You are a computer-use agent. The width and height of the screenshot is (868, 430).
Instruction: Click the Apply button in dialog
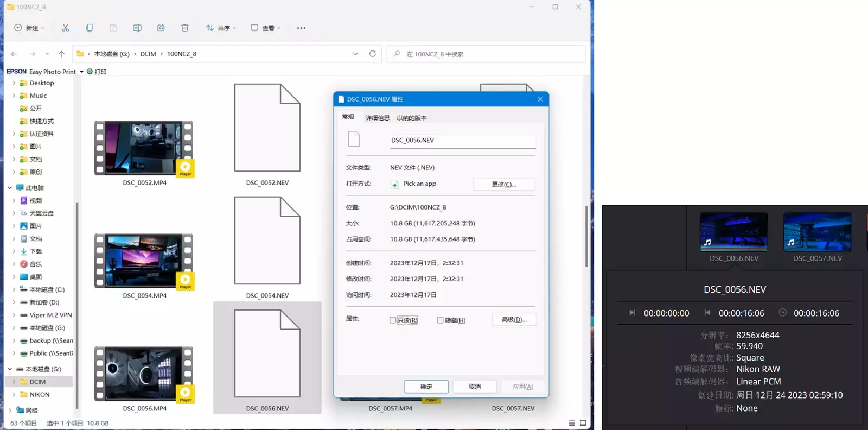[523, 387]
